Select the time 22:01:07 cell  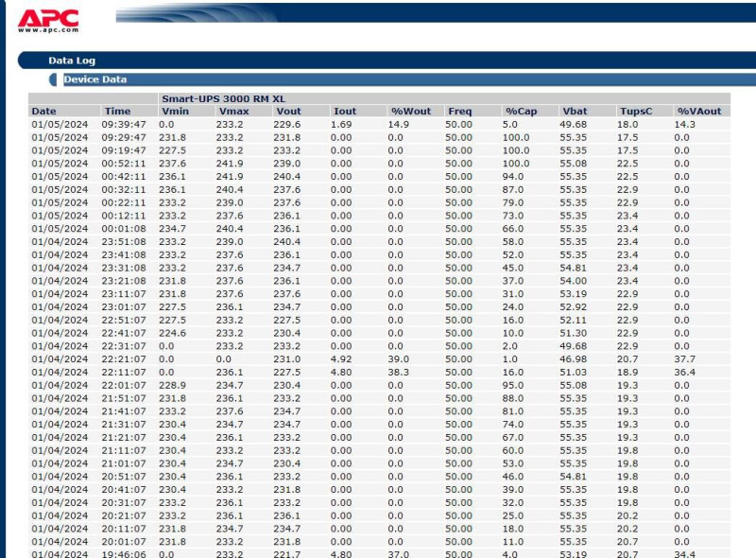point(124,385)
